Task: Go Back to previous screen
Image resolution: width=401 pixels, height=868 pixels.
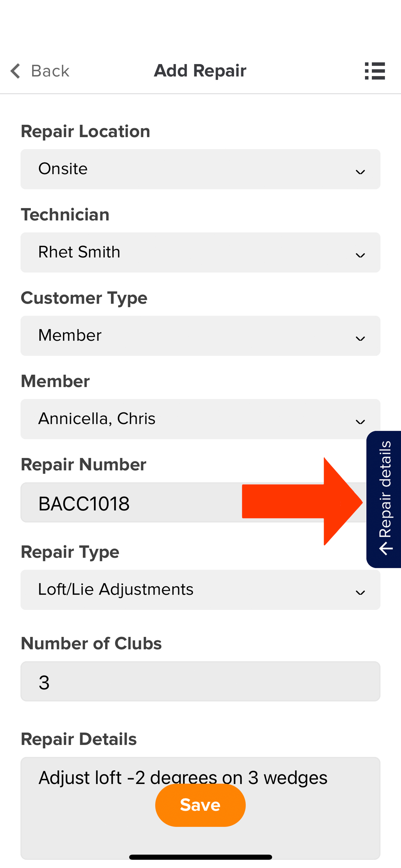Action: pyautogui.click(x=40, y=71)
